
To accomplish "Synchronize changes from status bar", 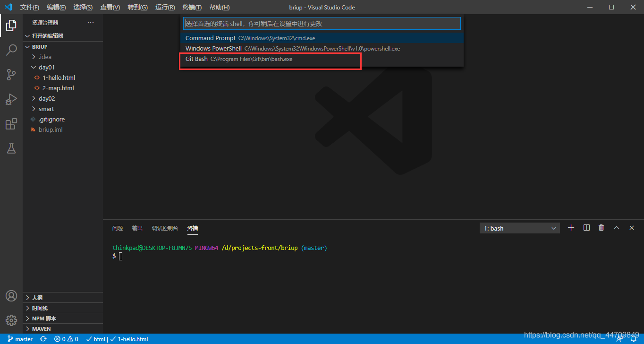I will (x=43, y=339).
